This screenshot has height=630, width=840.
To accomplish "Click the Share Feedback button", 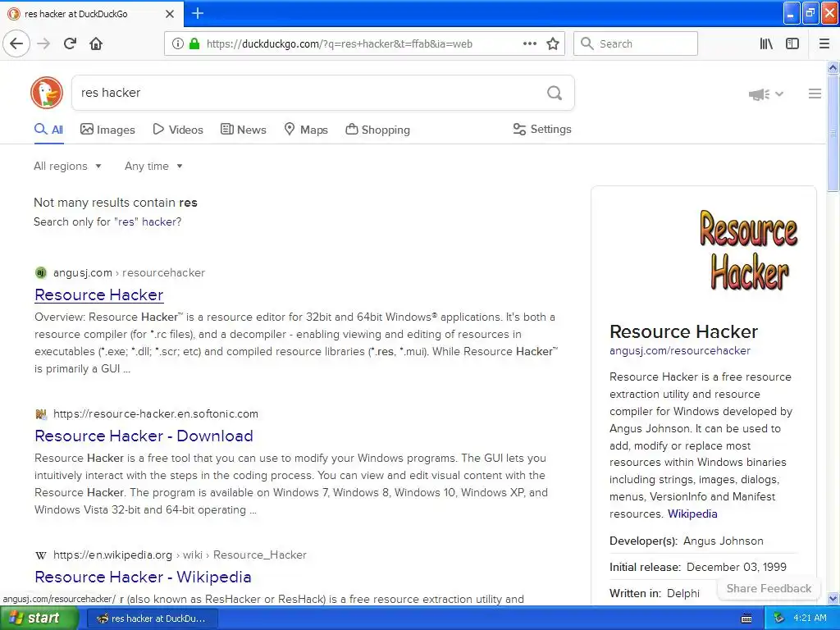I will [769, 588].
